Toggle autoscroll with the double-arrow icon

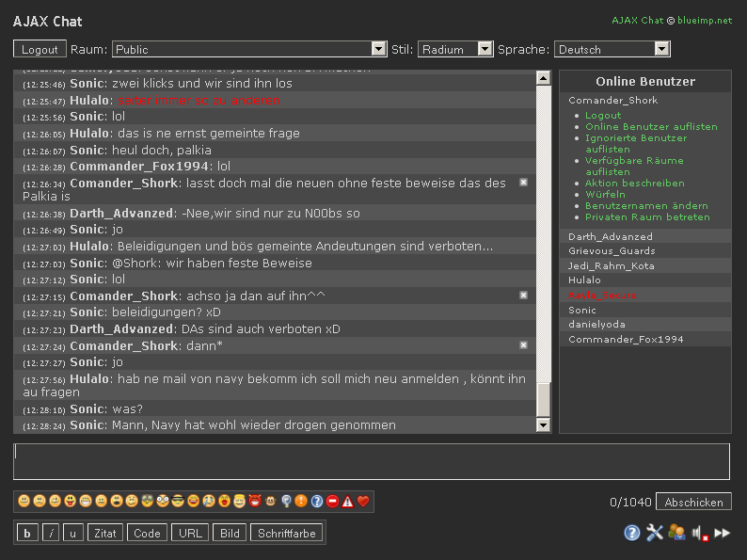click(723, 533)
